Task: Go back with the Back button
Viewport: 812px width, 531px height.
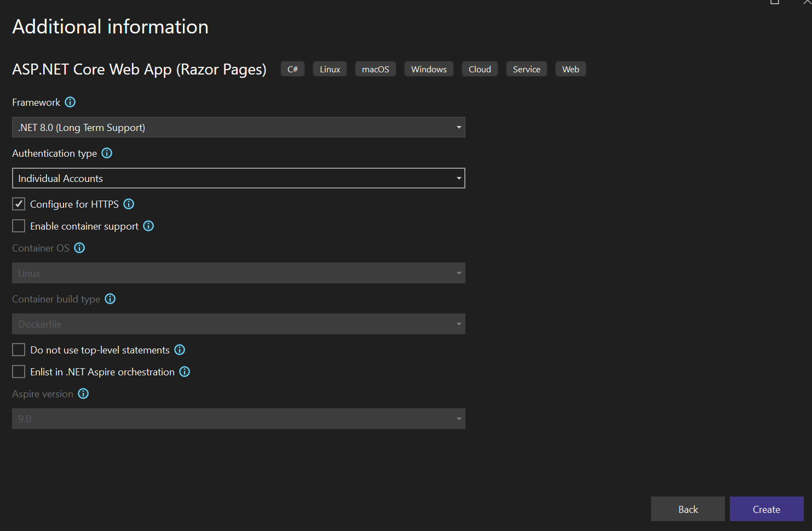Action: pyautogui.click(x=688, y=509)
